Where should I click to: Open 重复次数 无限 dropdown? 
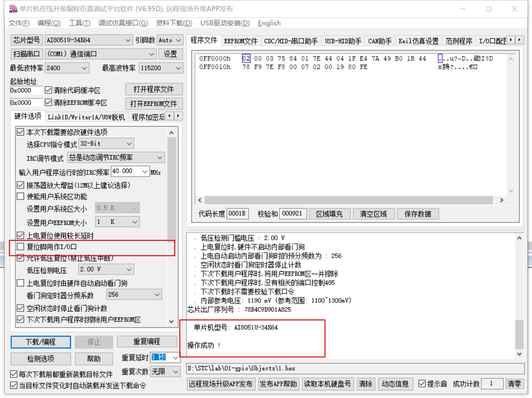pos(165,371)
